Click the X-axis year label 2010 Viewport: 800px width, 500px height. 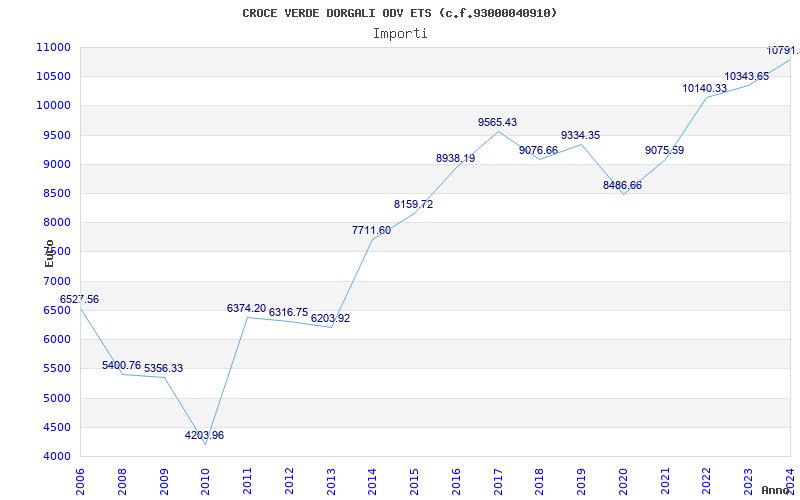click(x=206, y=482)
